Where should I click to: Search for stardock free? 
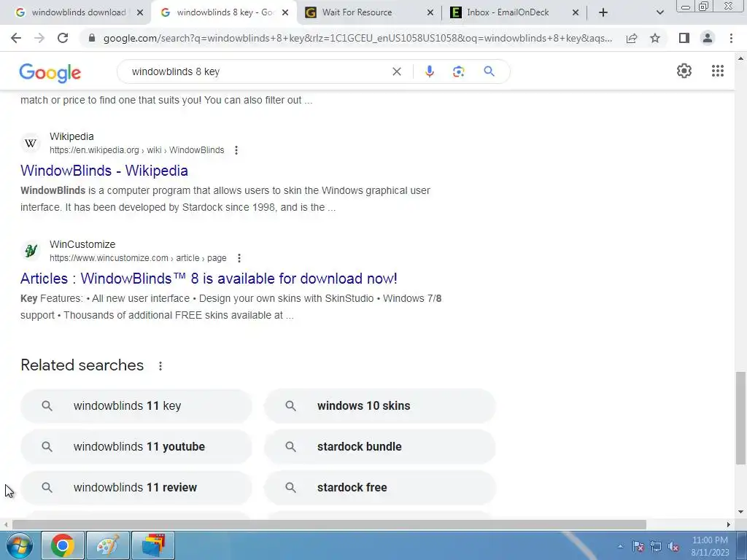[379, 488]
